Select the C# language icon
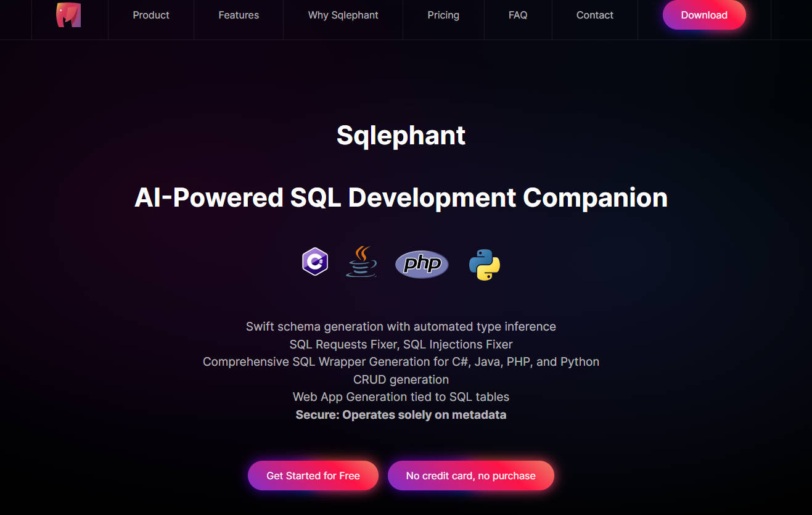Image resolution: width=812 pixels, height=515 pixels. [314, 262]
